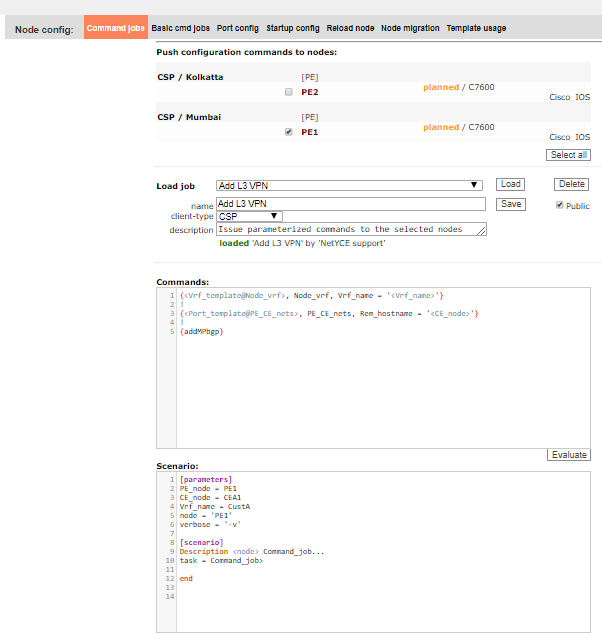Click the Evaluate button
This screenshot has width=602, height=640.
click(568, 455)
